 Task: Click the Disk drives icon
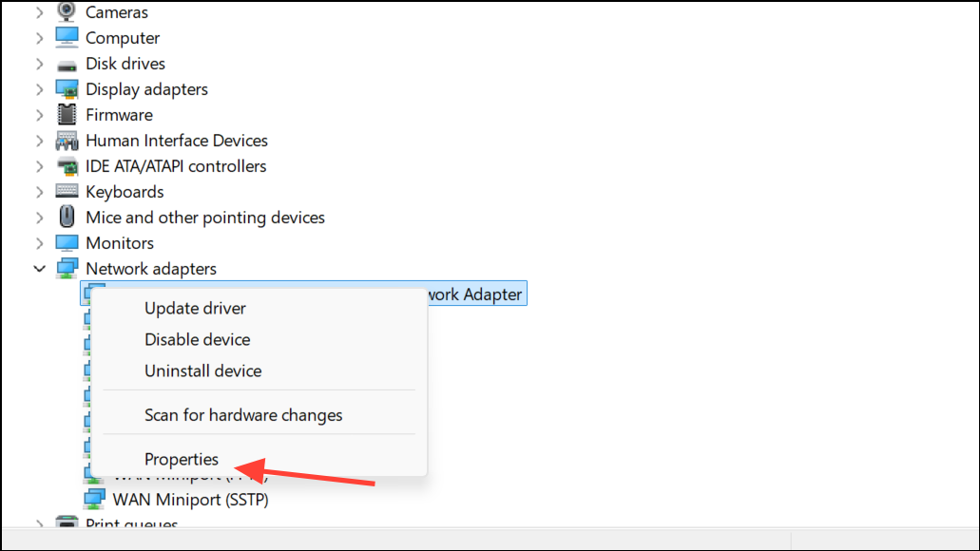67,65
